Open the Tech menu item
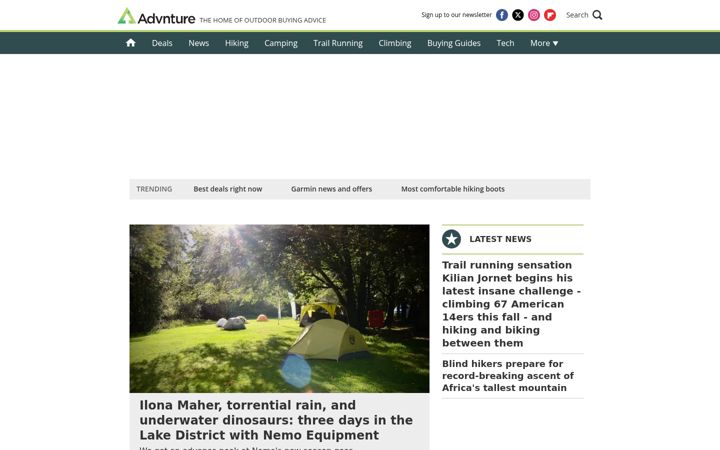The height and width of the screenshot is (450, 720). (505, 43)
